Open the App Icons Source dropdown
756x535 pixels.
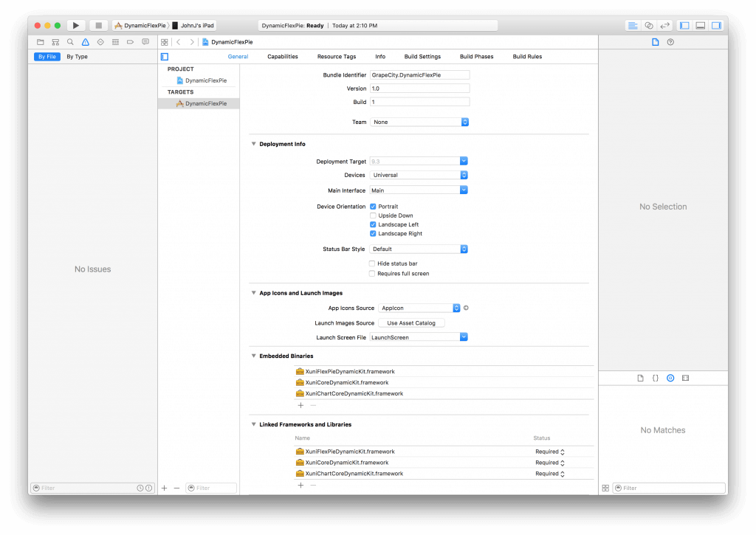(x=419, y=308)
